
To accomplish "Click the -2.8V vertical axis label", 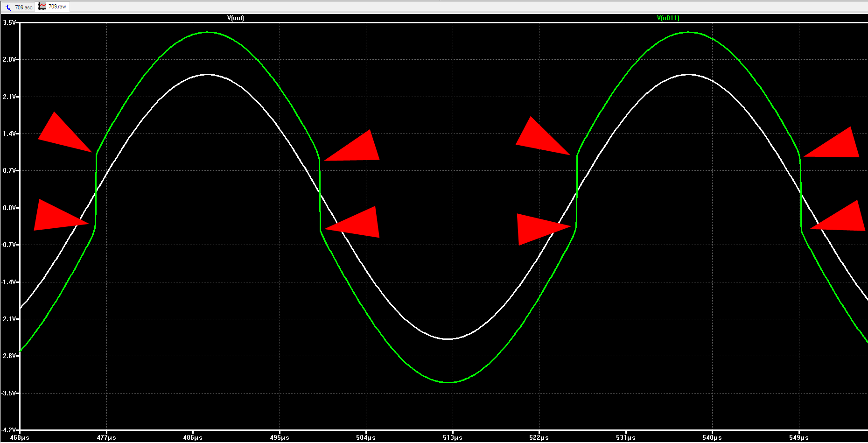I will pyautogui.click(x=8, y=356).
